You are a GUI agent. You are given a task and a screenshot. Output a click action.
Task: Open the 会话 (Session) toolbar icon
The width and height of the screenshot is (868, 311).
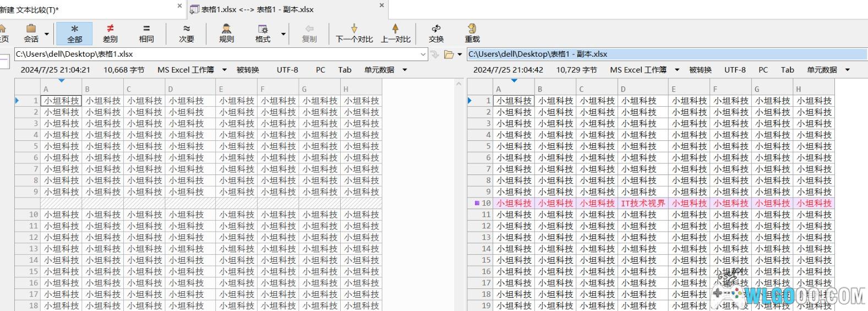click(x=31, y=33)
